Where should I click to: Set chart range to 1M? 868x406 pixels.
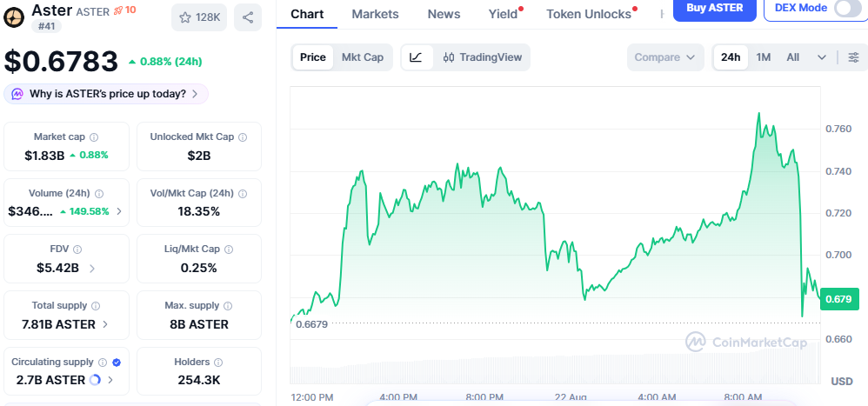[x=764, y=57]
